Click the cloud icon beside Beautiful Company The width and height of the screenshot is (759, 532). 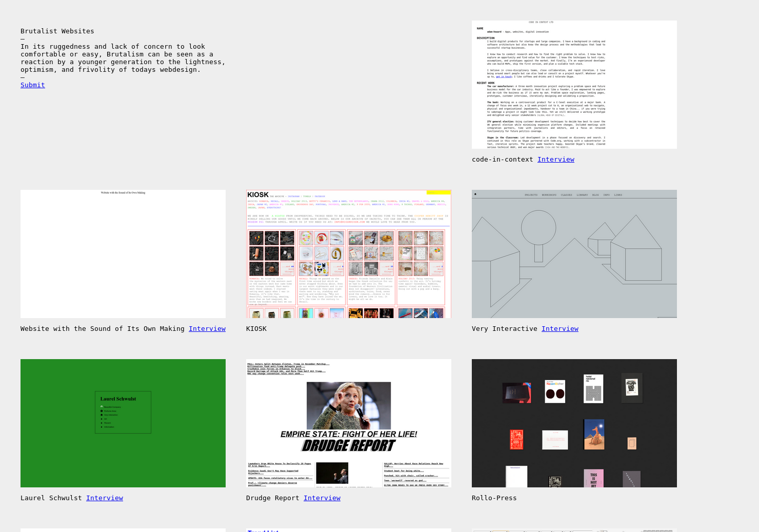(102, 406)
